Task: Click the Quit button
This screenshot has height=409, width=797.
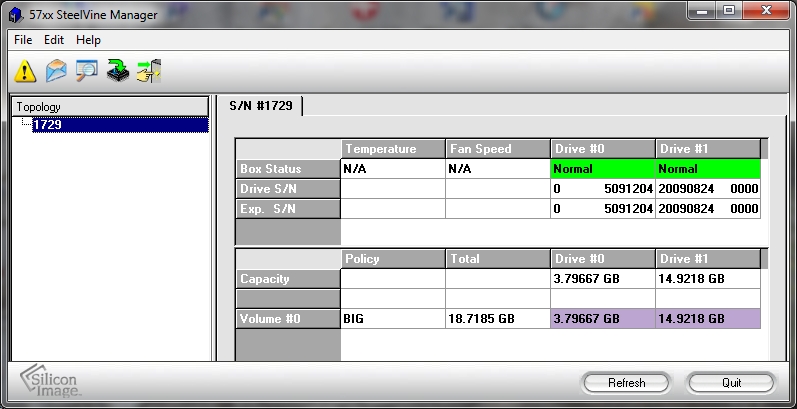Action: tap(731, 383)
